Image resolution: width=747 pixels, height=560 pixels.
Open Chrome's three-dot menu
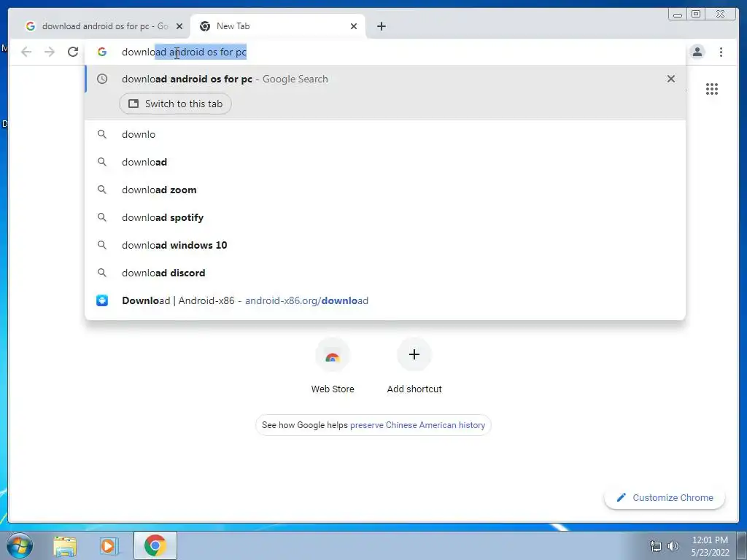(721, 52)
